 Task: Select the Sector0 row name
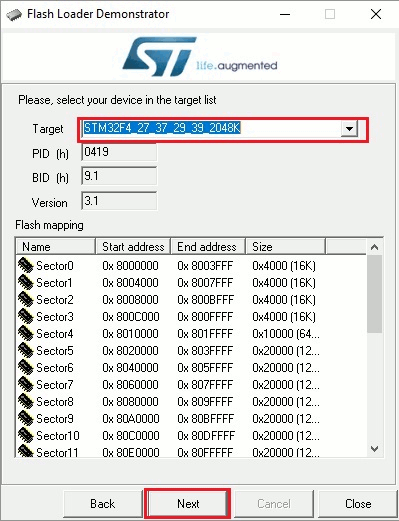tap(55, 266)
